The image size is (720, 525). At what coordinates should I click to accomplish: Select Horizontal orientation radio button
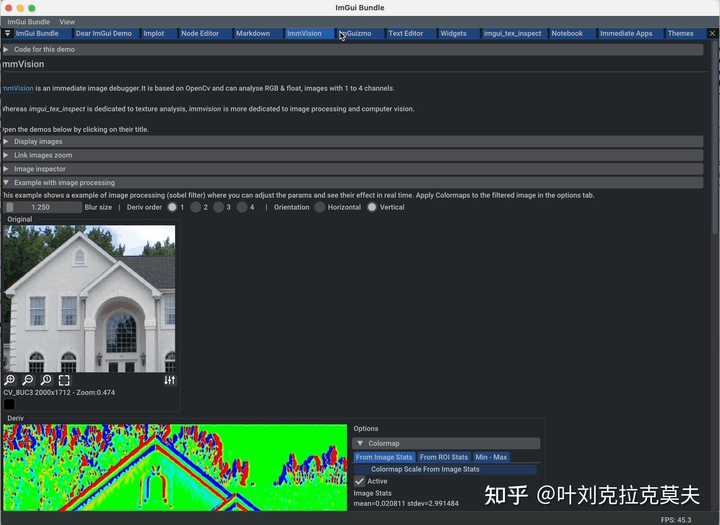tap(320, 207)
